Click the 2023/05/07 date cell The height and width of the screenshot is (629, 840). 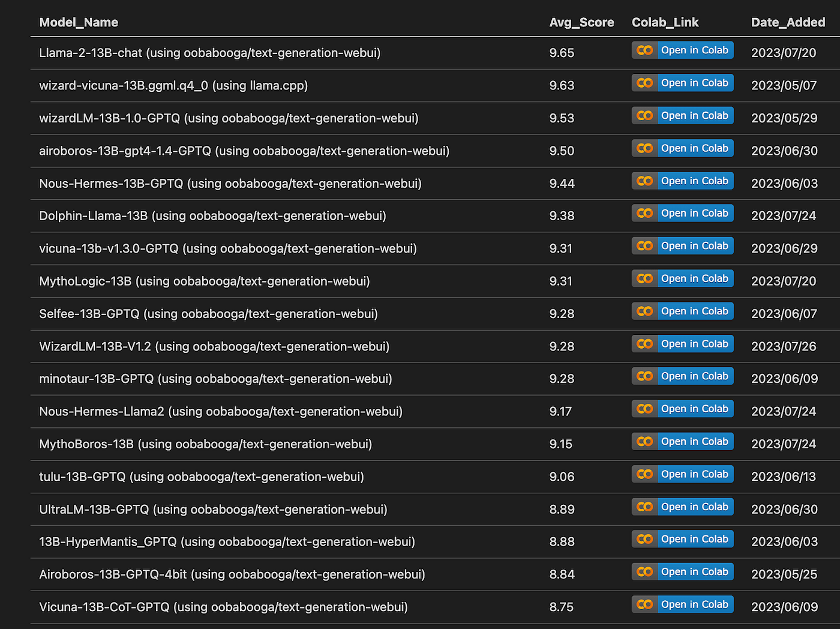click(x=784, y=85)
